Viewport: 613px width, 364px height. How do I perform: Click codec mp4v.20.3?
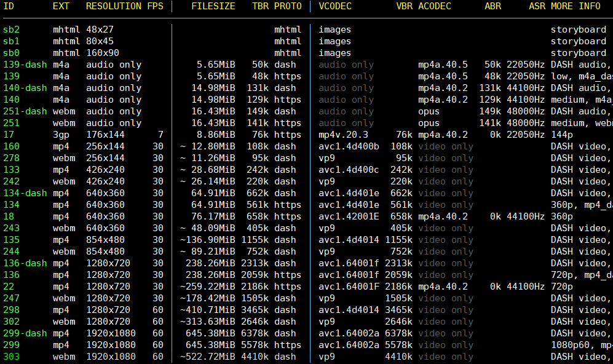coord(343,135)
